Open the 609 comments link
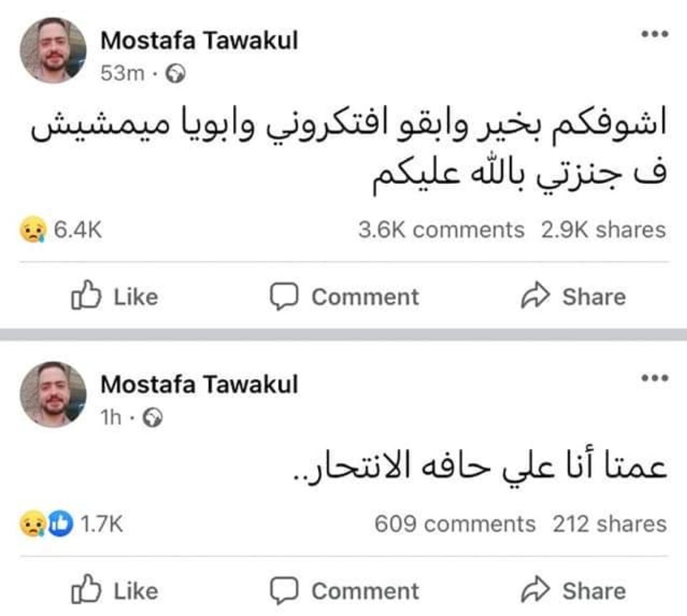Viewport: 687px width, 616px height. click(454, 524)
